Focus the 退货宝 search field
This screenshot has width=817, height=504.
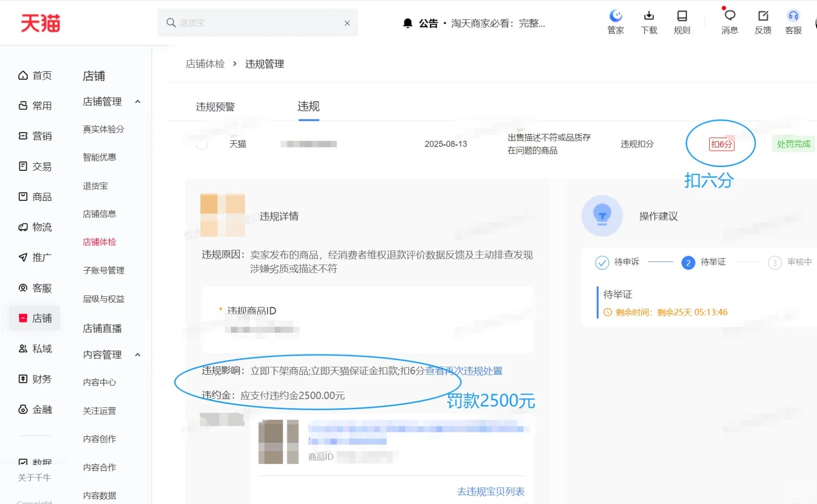click(x=257, y=23)
